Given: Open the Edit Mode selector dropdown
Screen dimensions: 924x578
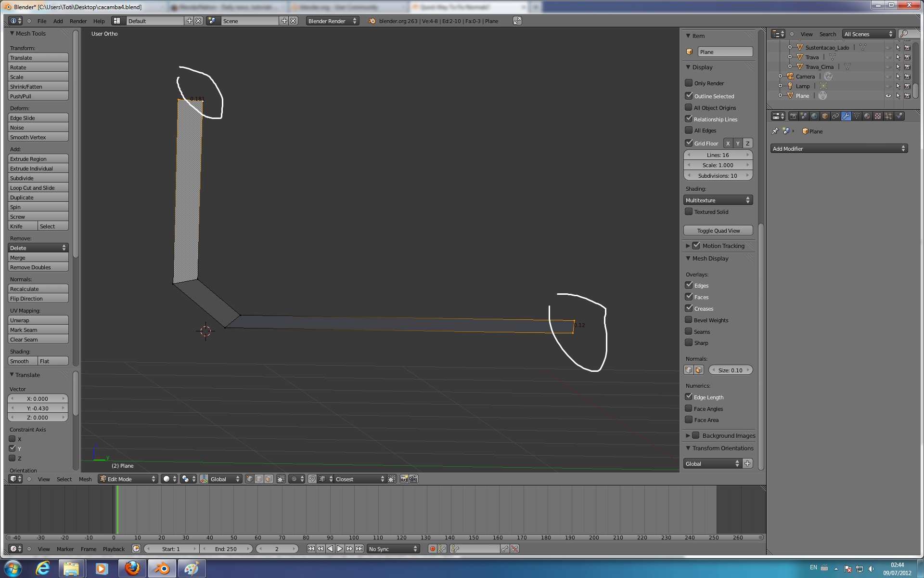Looking at the screenshot, I should 128,479.
